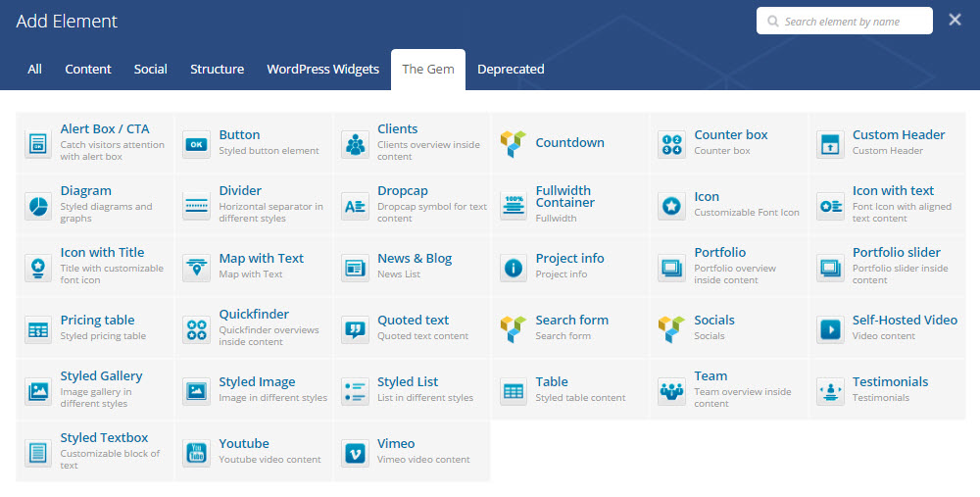Click the Clients element icon
The width and height of the screenshot is (980, 497).
click(x=355, y=144)
